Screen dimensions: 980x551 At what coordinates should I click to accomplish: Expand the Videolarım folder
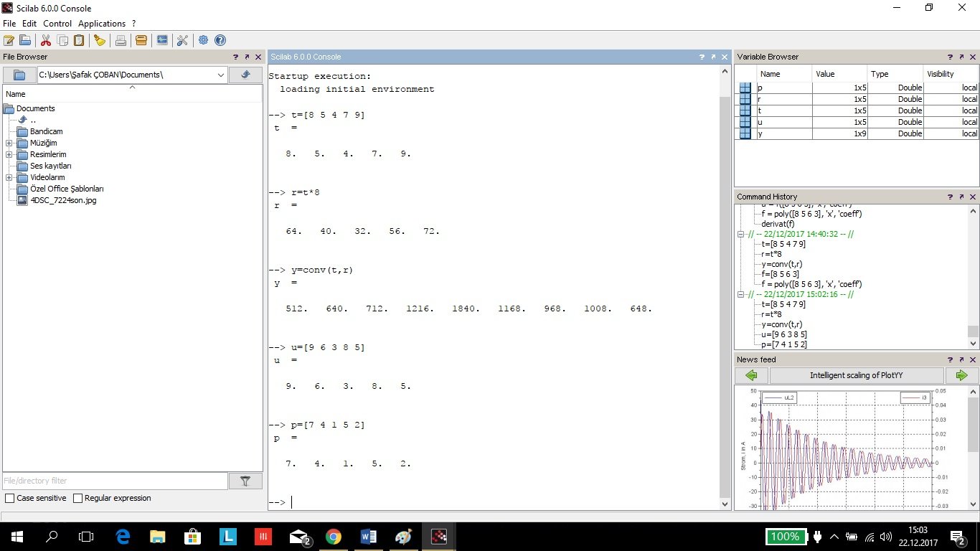coord(9,177)
